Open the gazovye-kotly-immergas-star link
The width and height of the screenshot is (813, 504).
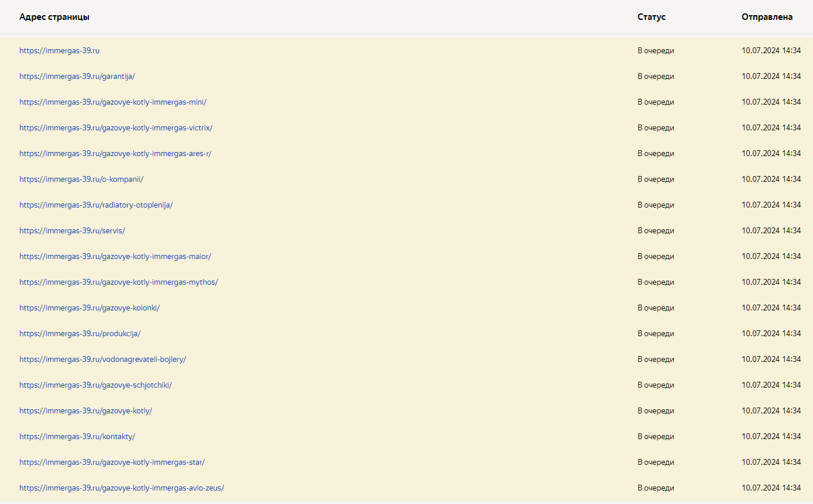pyautogui.click(x=112, y=462)
